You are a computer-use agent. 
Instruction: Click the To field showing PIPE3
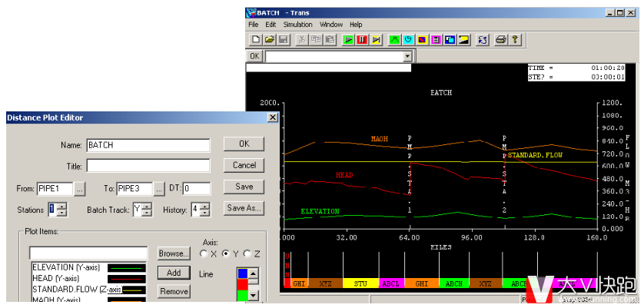(x=134, y=188)
